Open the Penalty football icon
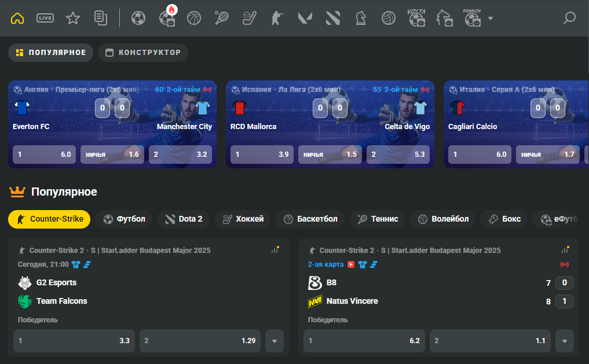 [473, 18]
